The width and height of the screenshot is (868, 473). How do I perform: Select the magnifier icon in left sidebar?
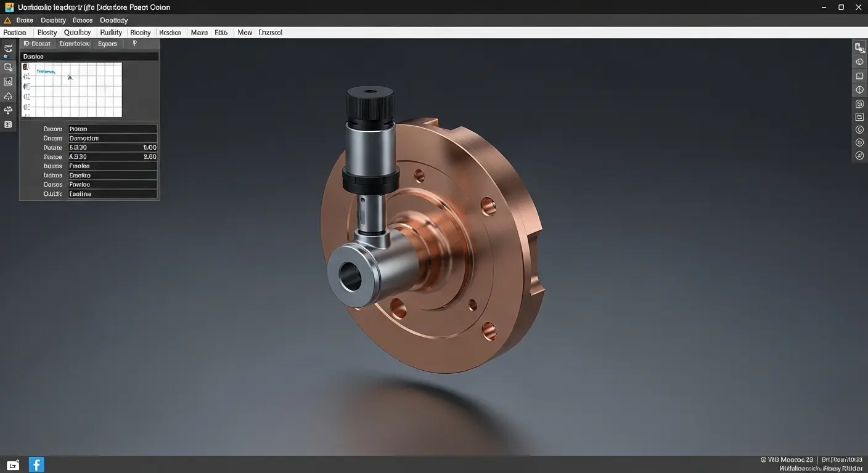coord(8,67)
